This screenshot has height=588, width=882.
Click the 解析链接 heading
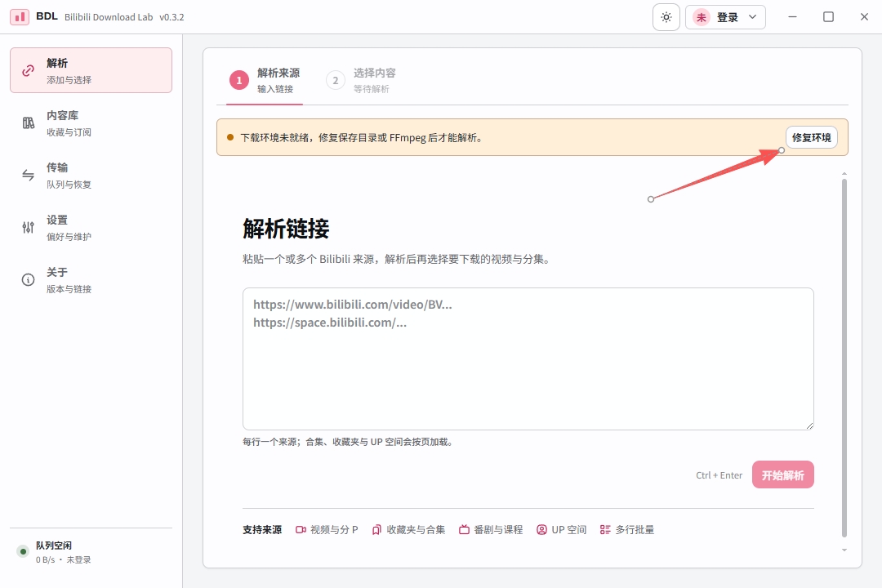coord(286,229)
